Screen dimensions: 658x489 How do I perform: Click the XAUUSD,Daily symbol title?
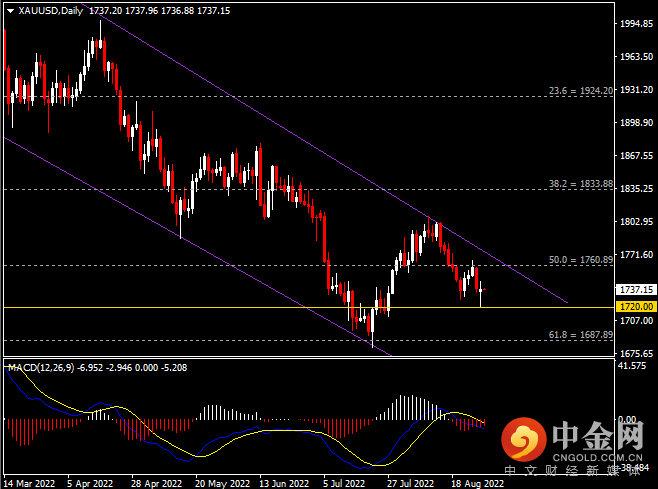[51, 11]
